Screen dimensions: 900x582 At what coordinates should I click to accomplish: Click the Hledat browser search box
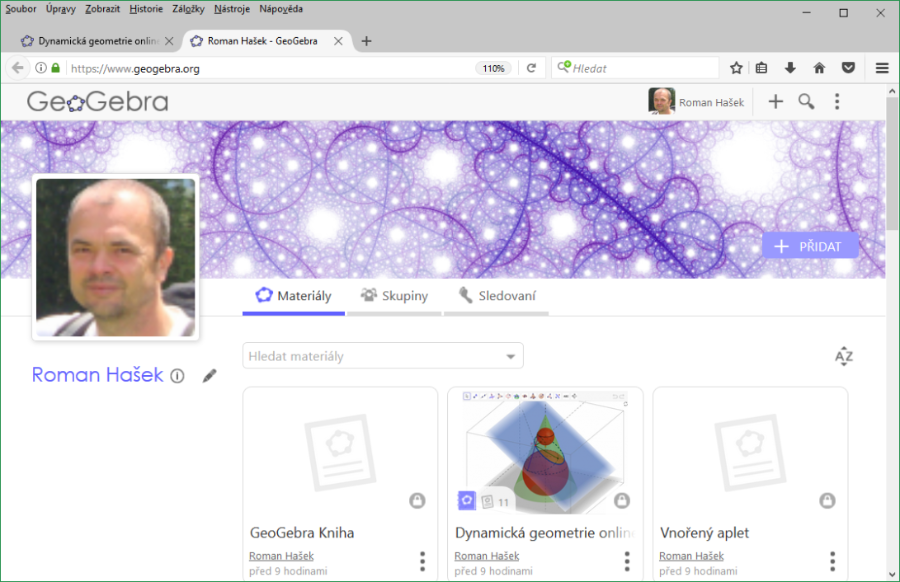click(635, 68)
